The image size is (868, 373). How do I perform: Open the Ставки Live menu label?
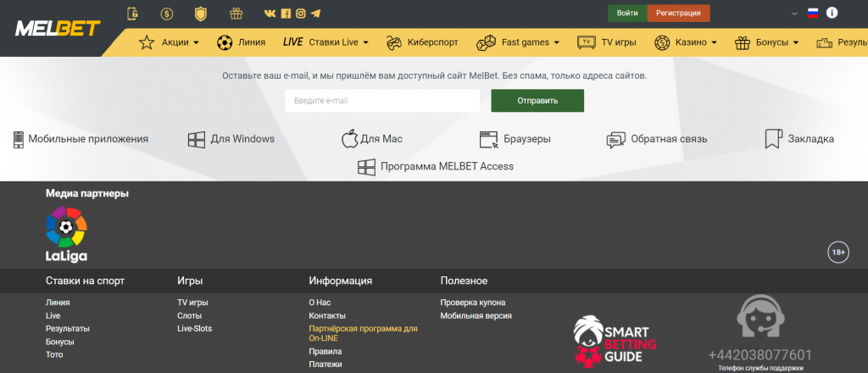[333, 42]
